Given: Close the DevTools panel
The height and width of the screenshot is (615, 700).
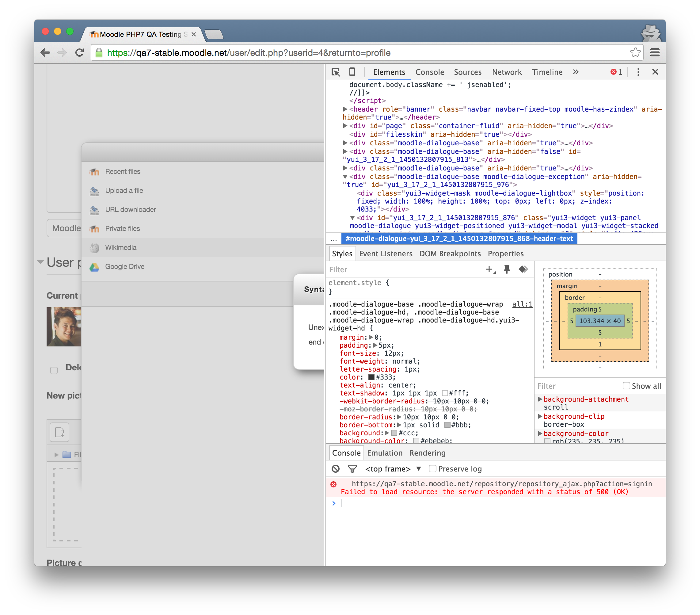Looking at the screenshot, I should click(x=655, y=72).
